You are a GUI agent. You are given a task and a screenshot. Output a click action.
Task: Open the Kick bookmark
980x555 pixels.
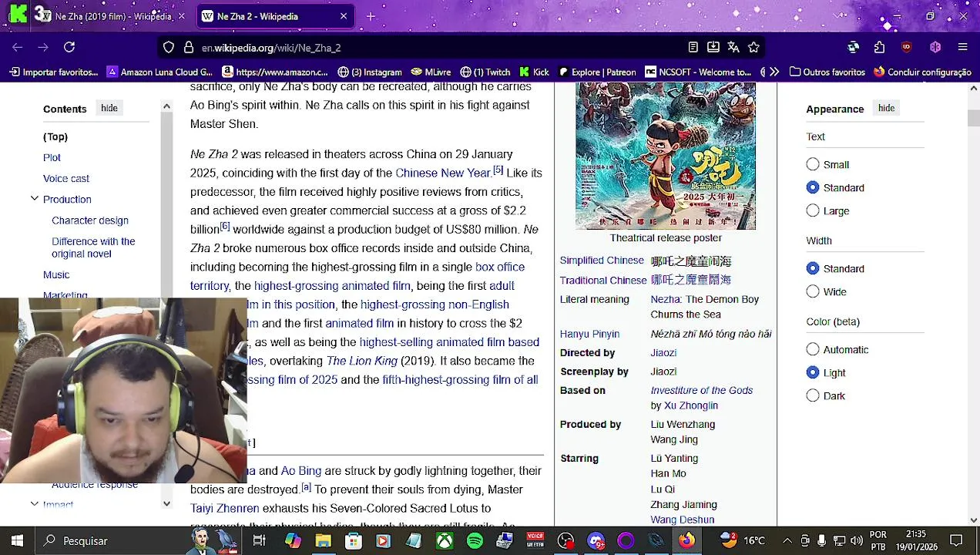point(534,72)
